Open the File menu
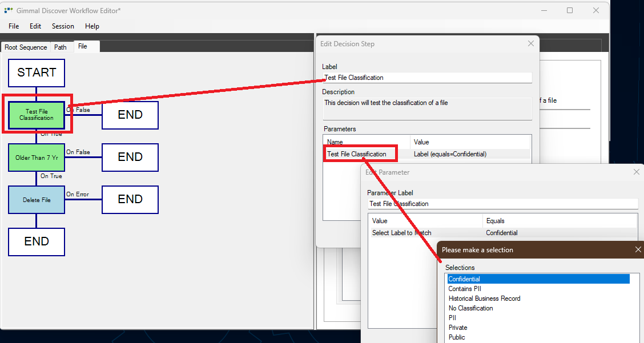 [x=13, y=26]
